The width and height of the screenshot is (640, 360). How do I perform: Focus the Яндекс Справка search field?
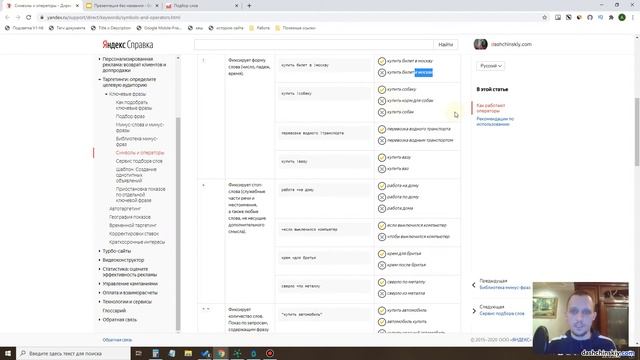(x=314, y=44)
